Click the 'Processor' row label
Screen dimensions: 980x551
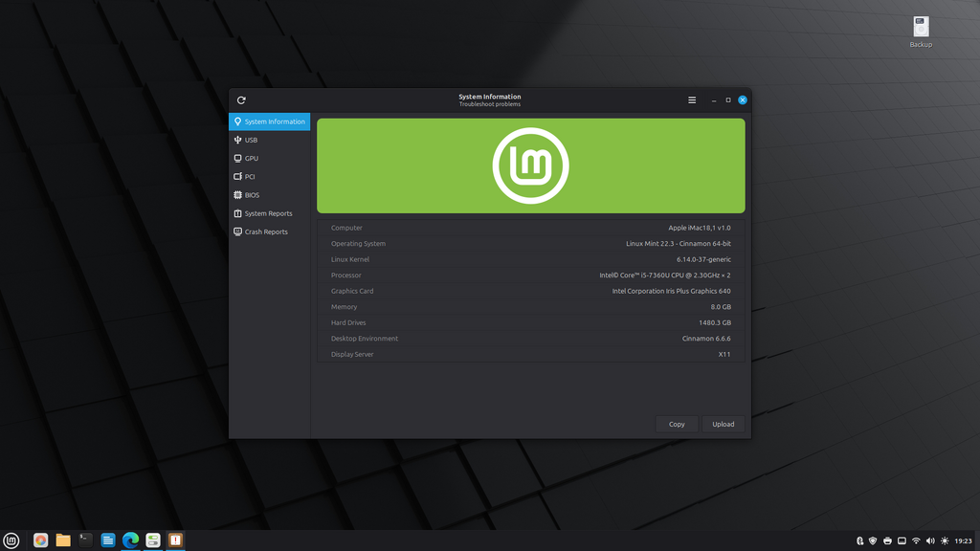(346, 275)
